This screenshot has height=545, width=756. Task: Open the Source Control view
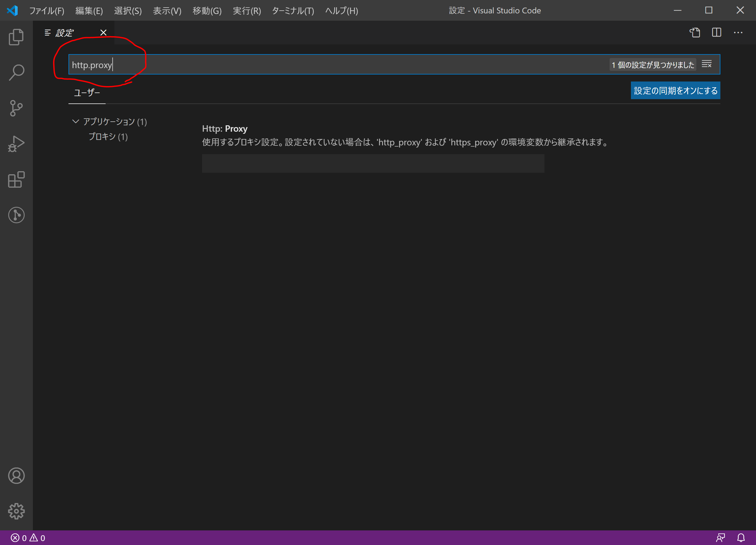pos(16,108)
